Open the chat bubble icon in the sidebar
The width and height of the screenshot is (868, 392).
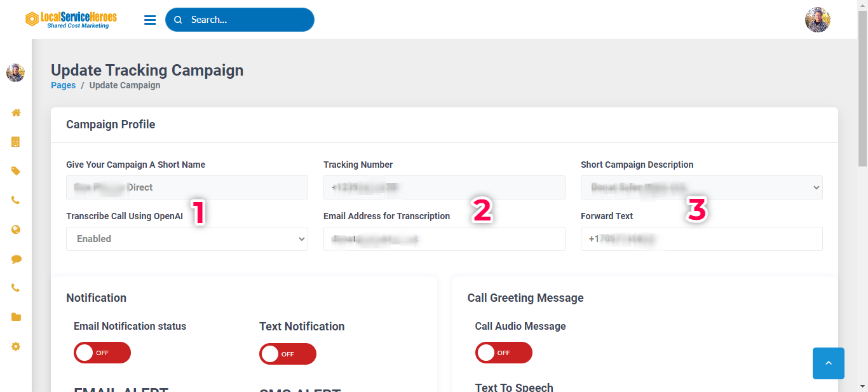click(16, 259)
